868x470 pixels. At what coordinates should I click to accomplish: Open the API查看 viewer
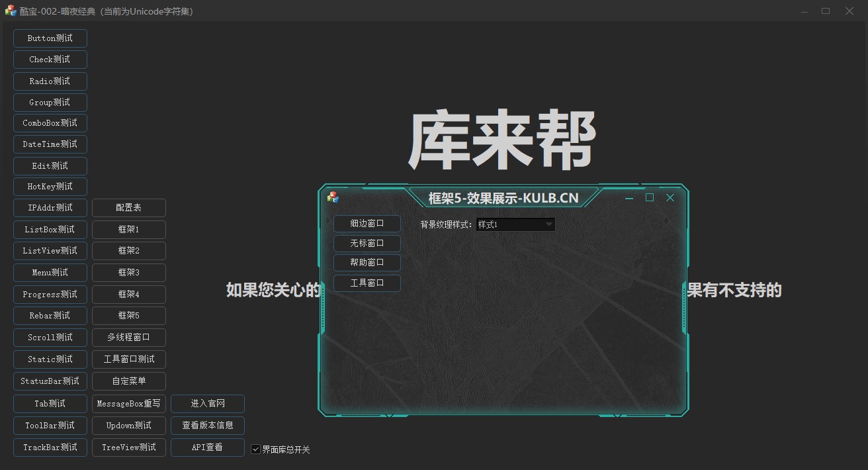[208, 447]
